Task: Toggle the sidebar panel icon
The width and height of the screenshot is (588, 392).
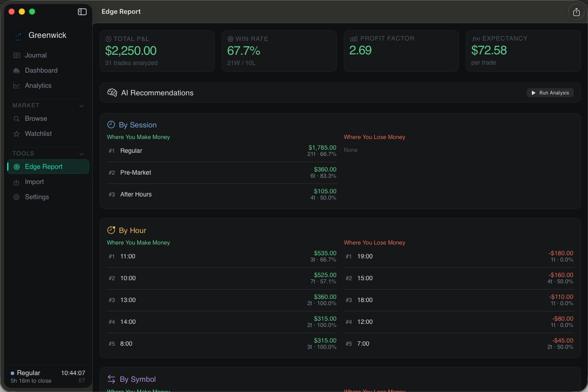Action: pyautogui.click(x=82, y=12)
